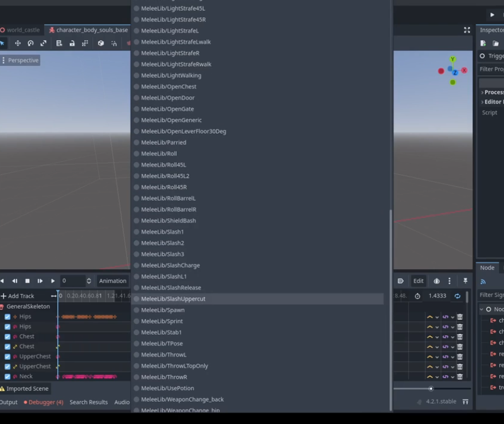Open interpolation dropdown for first Hips track
The height and width of the screenshot is (424, 504).
(433, 317)
